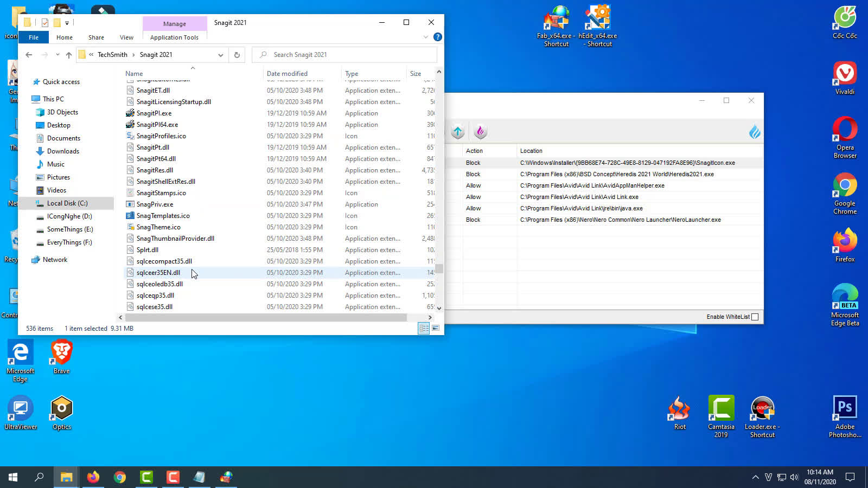The width and height of the screenshot is (868, 488).
Task: Launch Cốc Cốc browser desktop icon
Action: (x=845, y=23)
